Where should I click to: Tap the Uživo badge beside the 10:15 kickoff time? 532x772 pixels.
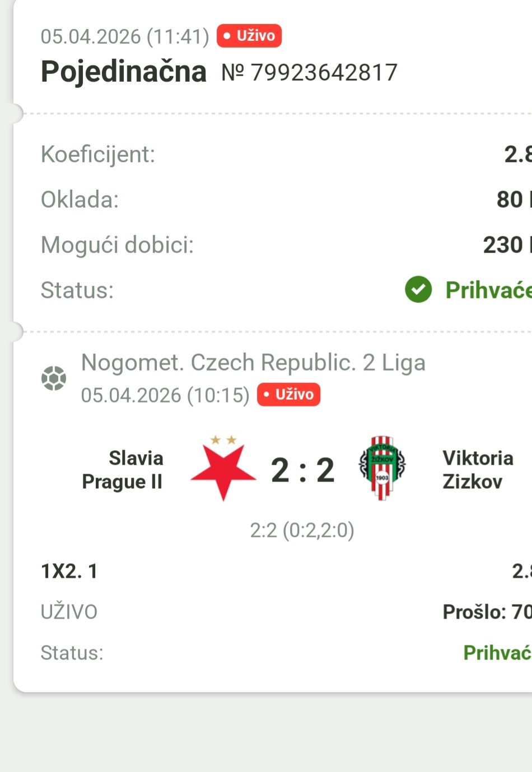point(288,395)
